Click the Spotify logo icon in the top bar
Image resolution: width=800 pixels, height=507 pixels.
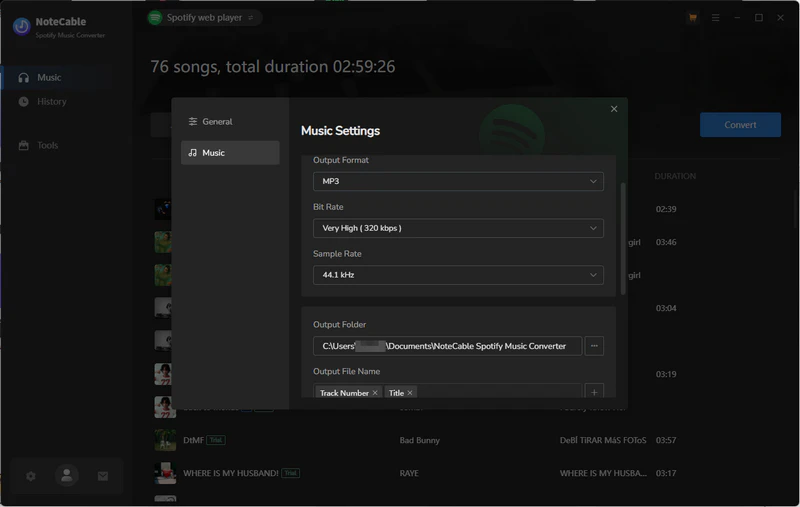click(155, 17)
